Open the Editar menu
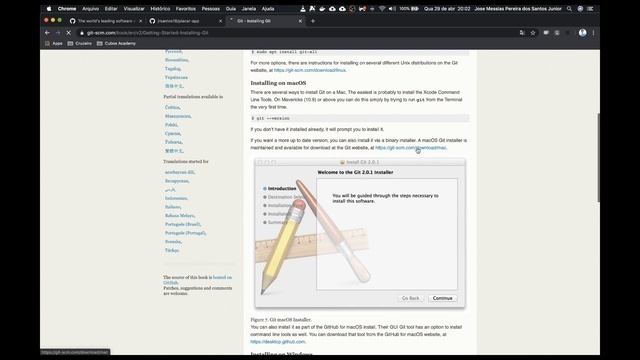Viewport: 640px width, 360px height. point(111,9)
